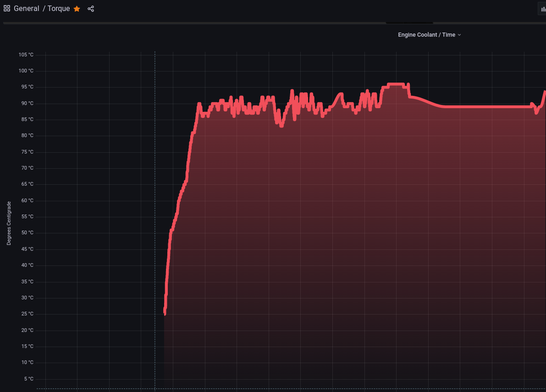The width and height of the screenshot is (546, 392).
Task: Click the long flat 89 °C line segment
Action: (486, 107)
